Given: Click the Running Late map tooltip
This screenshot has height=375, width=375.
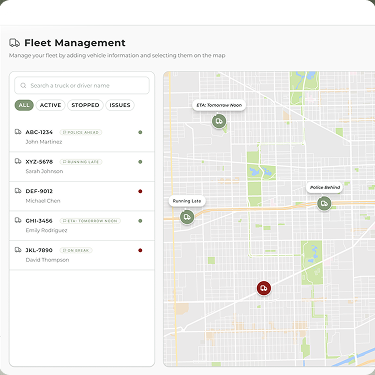Looking at the screenshot, I should coord(187,201).
